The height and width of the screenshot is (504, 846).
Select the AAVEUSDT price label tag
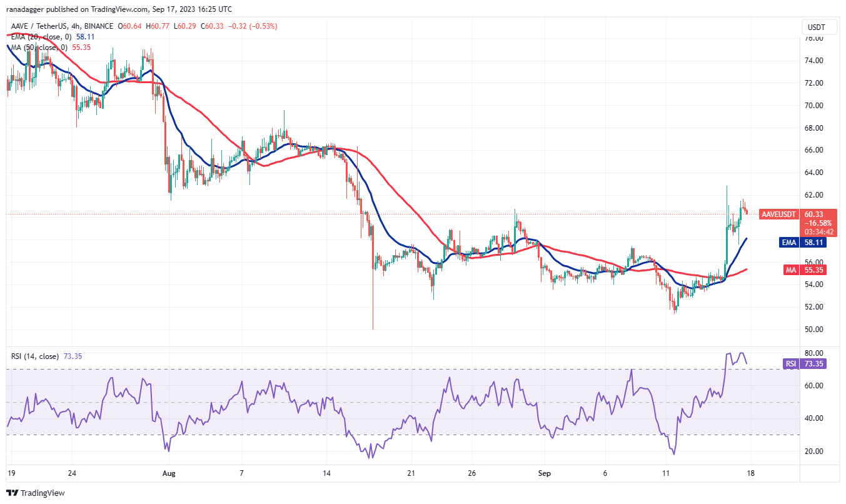(778, 214)
